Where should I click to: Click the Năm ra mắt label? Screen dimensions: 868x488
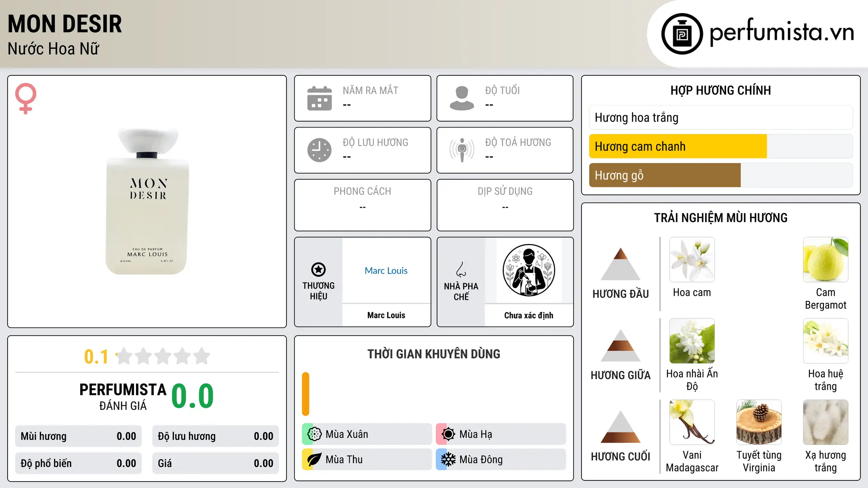370,90
